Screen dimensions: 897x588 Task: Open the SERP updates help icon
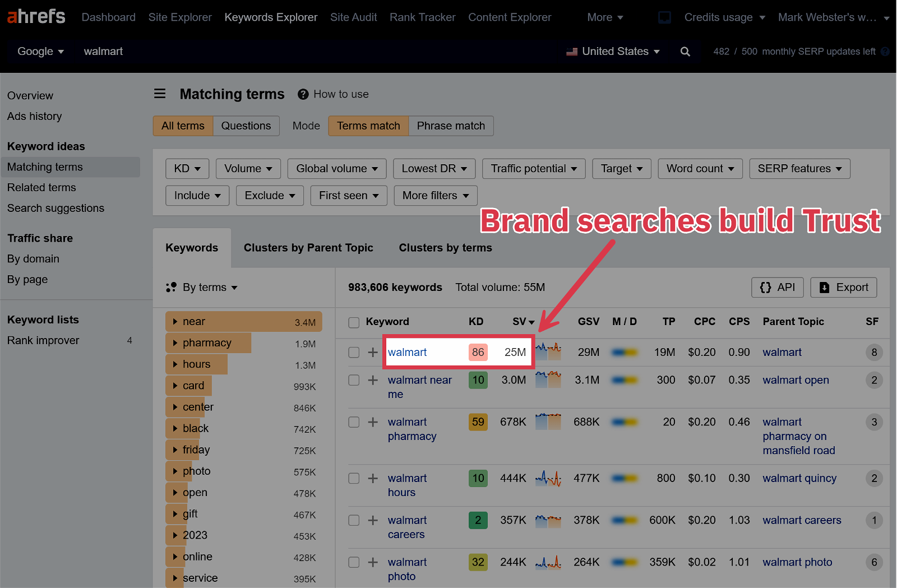click(885, 52)
